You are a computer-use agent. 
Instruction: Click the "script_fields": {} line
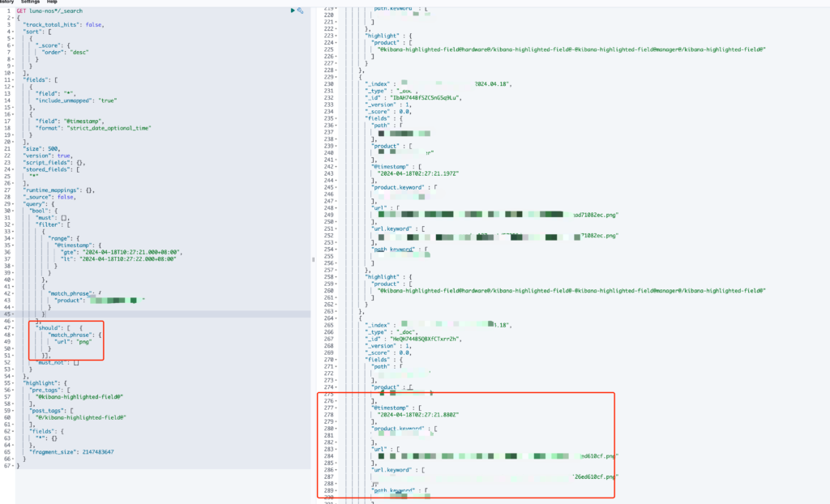(54, 163)
